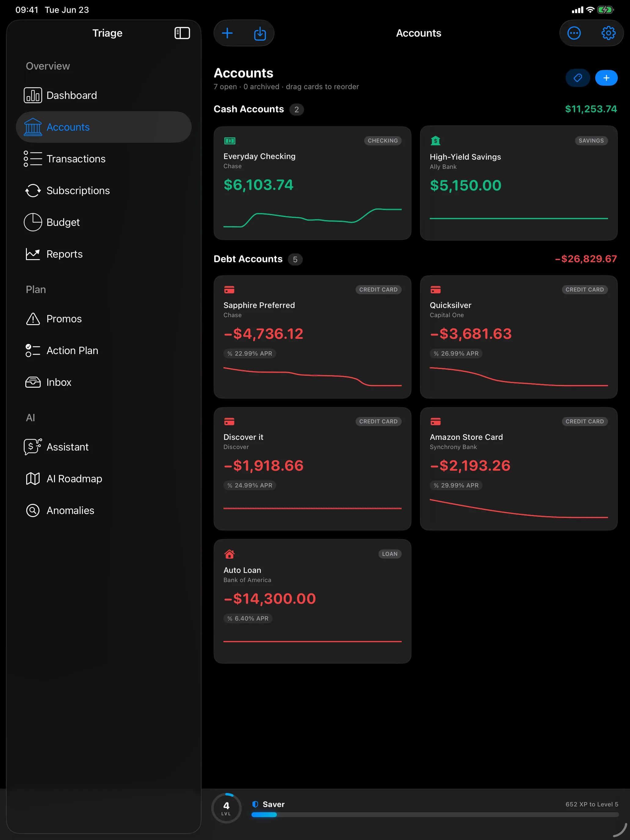This screenshot has height=840, width=630.
Task: Click the Reports line chart icon
Action: pyautogui.click(x=33, y=254)
